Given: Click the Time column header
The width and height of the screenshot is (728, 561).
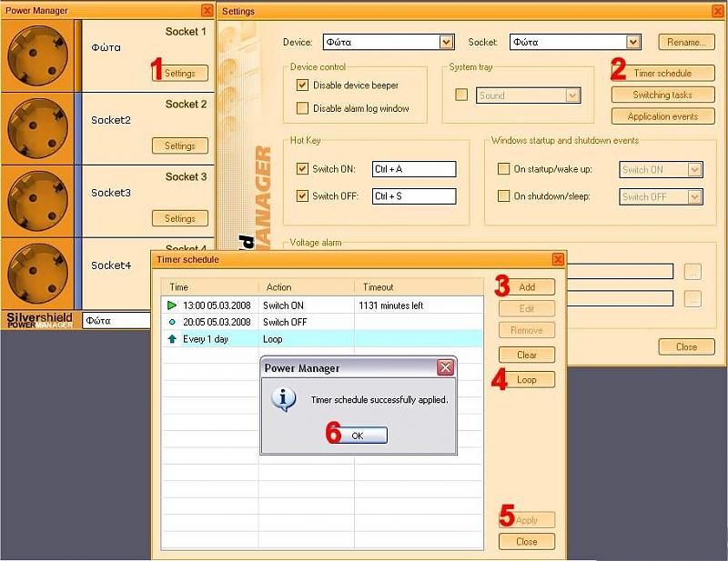Looking at the screenshot, I should coord(209,287).
